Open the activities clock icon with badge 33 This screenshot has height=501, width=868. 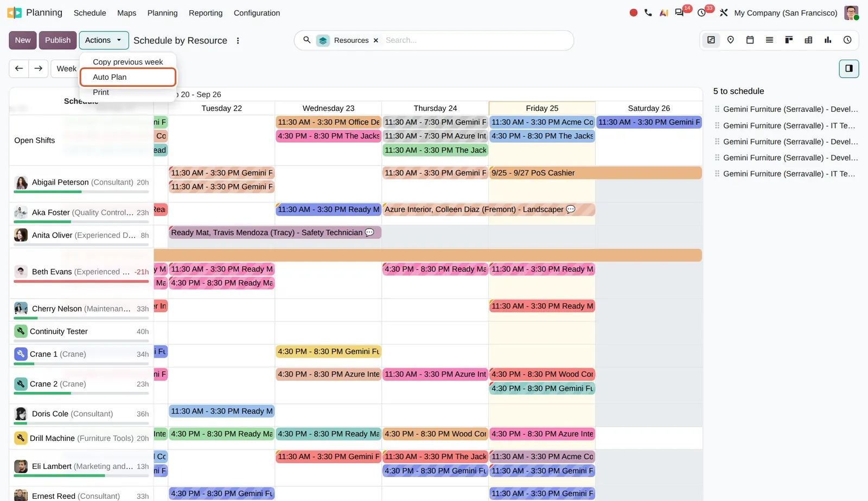click(701, 12)
